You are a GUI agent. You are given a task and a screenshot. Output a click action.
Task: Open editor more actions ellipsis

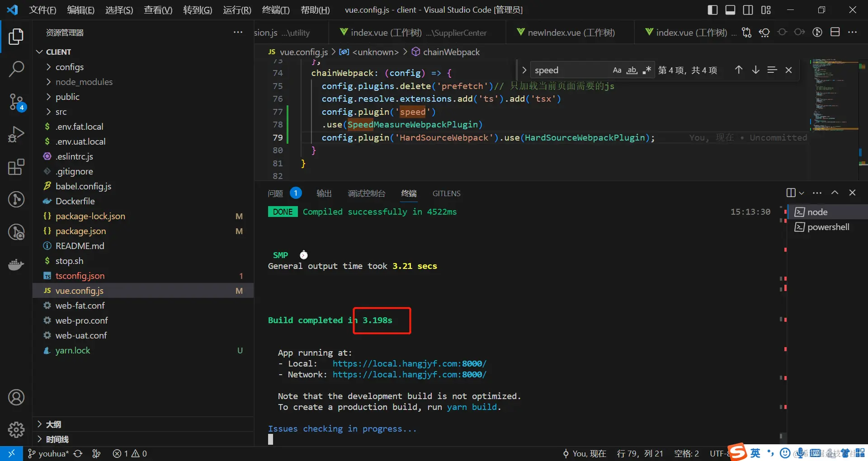click(853, 32)
